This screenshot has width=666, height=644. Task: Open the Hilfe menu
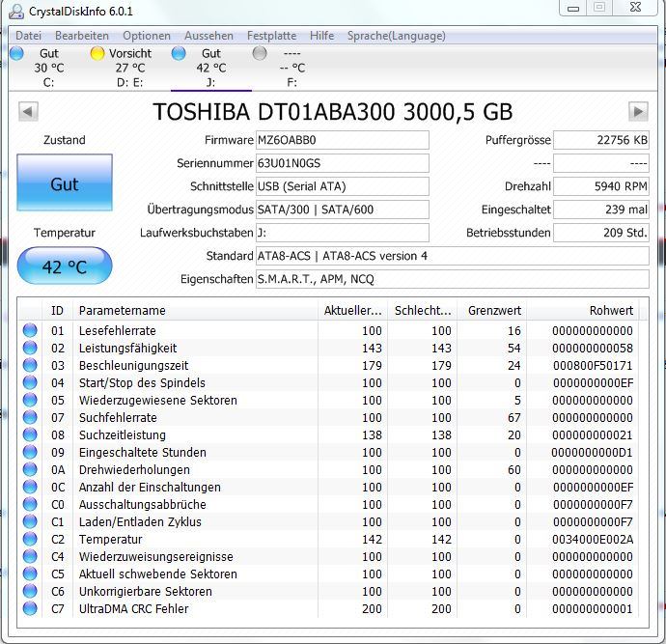[x=322, y=36]
